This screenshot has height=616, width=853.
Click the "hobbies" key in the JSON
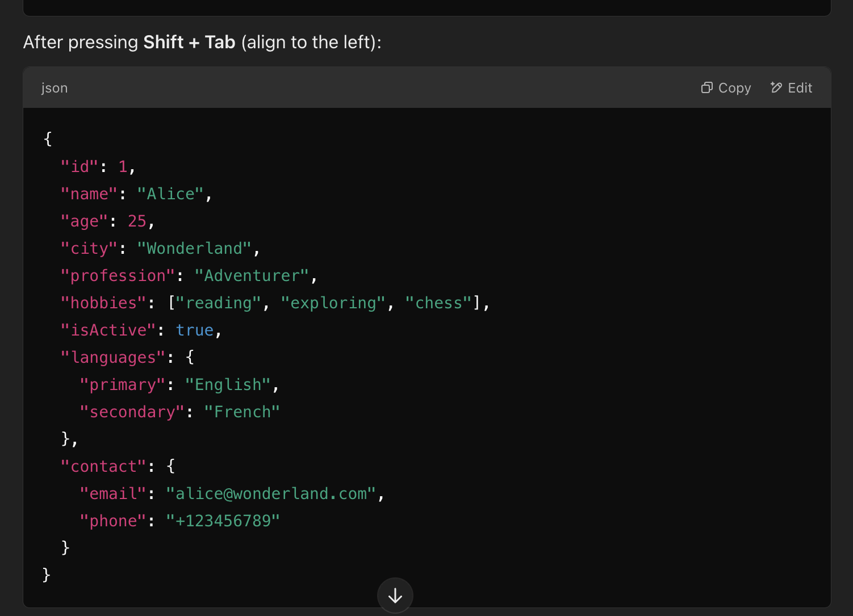pos(102,303)
